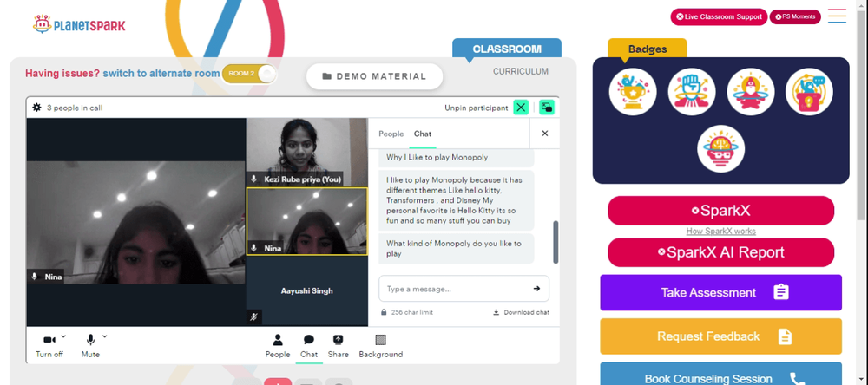Open the People toolbar button

[x=278, y=346]
